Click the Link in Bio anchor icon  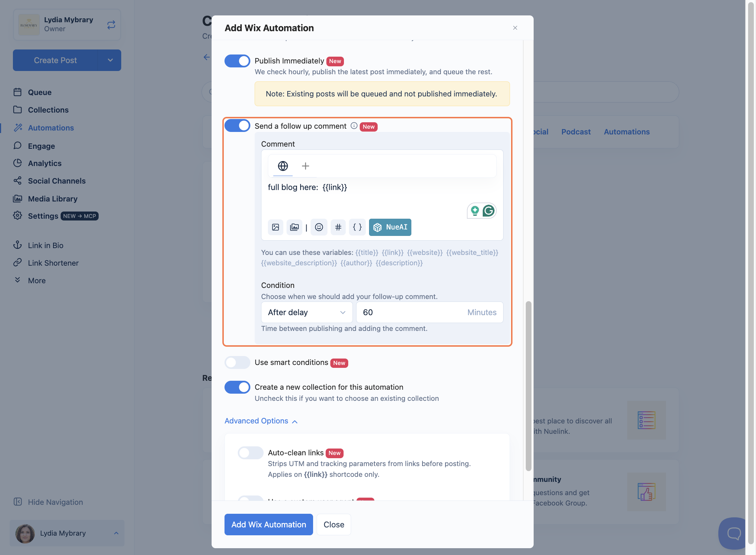(x=18, y=245)
